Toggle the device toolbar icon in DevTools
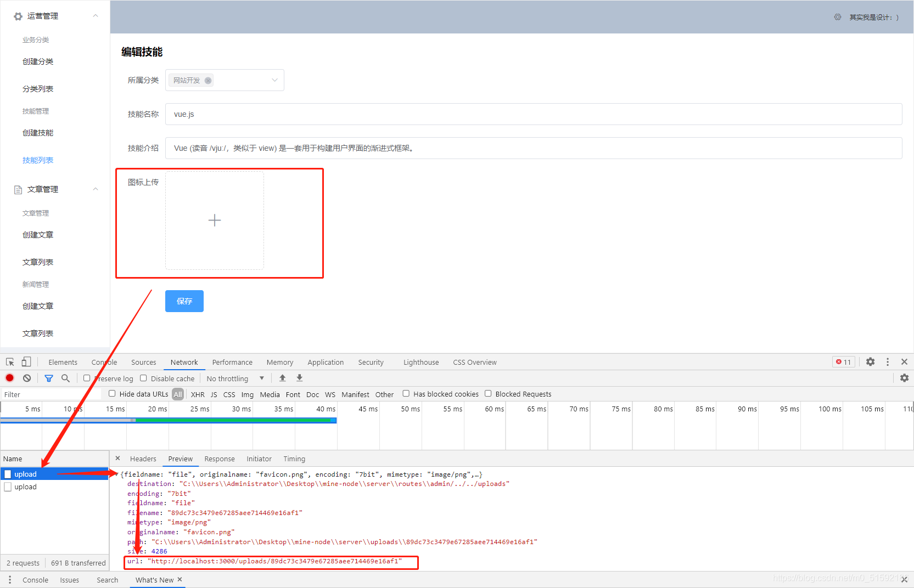The image size is (914, 588). [x=26, y=362]
